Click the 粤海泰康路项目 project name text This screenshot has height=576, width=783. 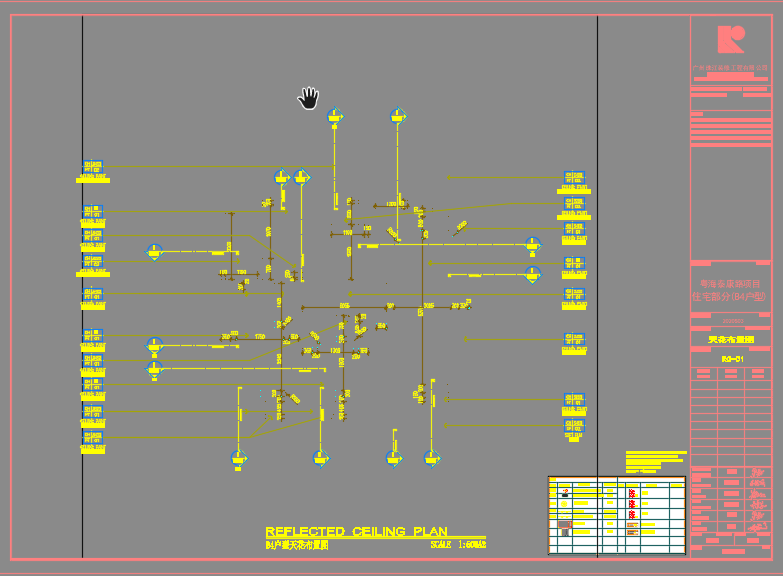[x=730, y=284]
